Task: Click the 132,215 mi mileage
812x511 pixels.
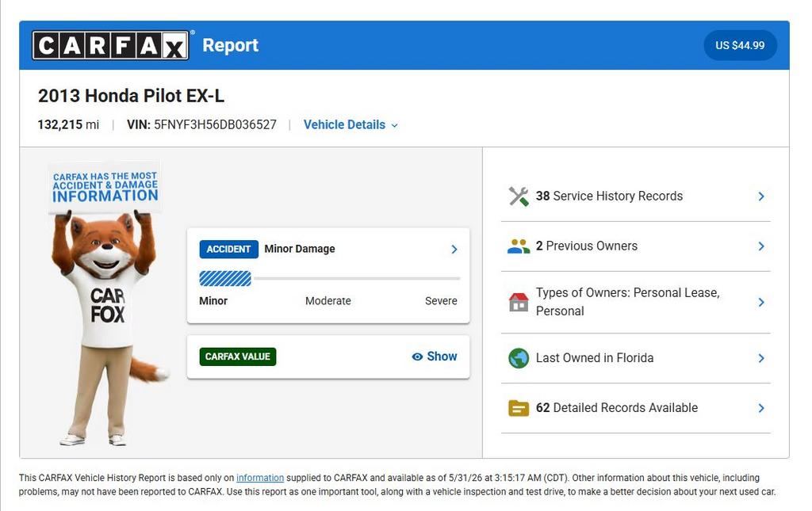Action: (68, 125)
